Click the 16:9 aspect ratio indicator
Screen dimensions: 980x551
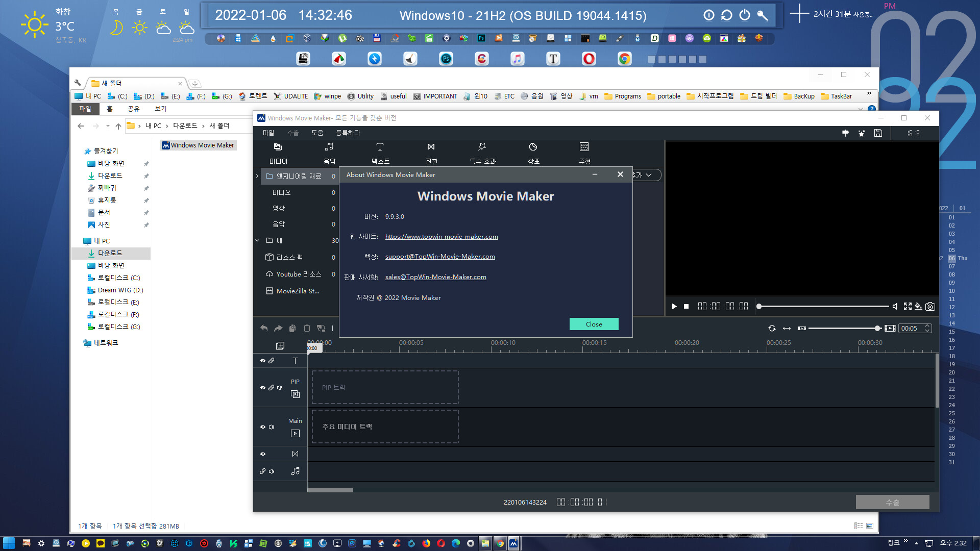[x=914, y=133]
